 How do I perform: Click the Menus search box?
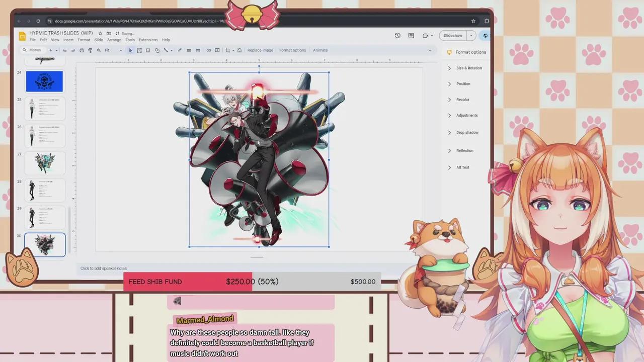[33, 50]
